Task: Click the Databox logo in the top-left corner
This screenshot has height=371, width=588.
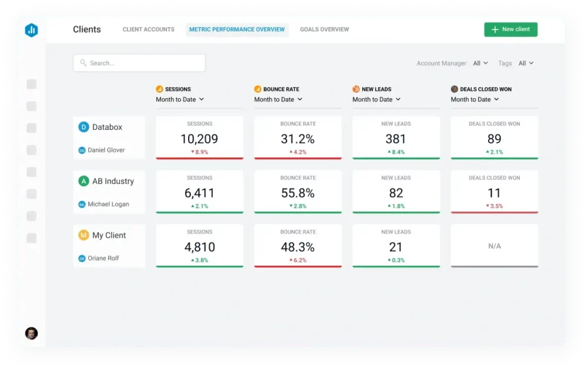Action: pos(31,29)
